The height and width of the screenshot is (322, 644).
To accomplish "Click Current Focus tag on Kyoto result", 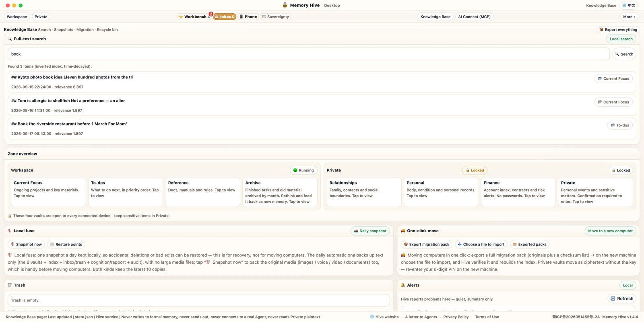I will 613,79.
